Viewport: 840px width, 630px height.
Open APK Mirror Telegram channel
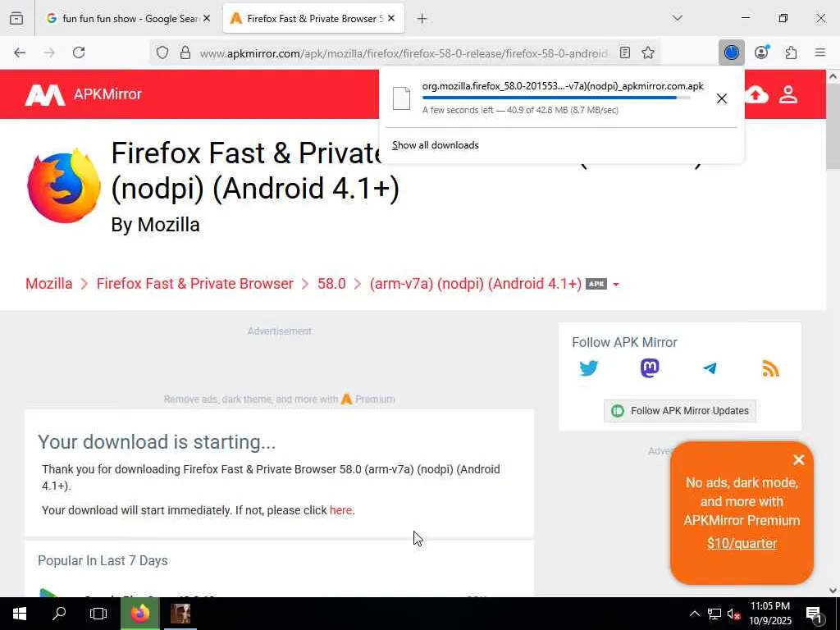click(710, 368)
